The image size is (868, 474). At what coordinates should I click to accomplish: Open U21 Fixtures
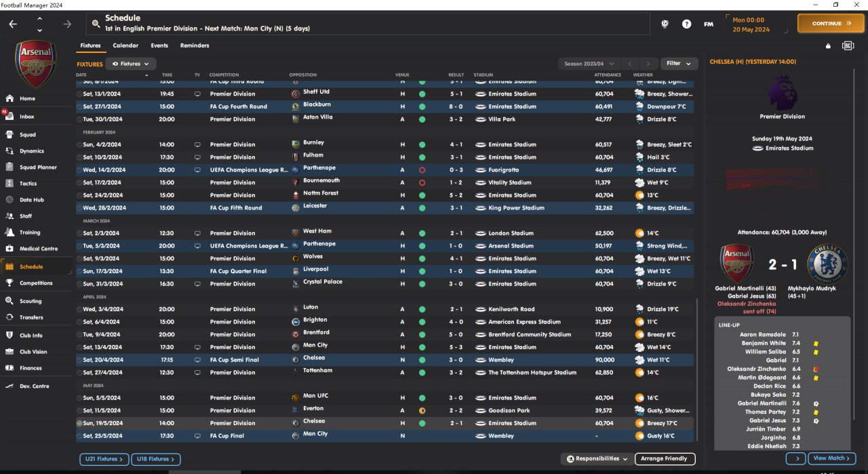click(104, 460)
